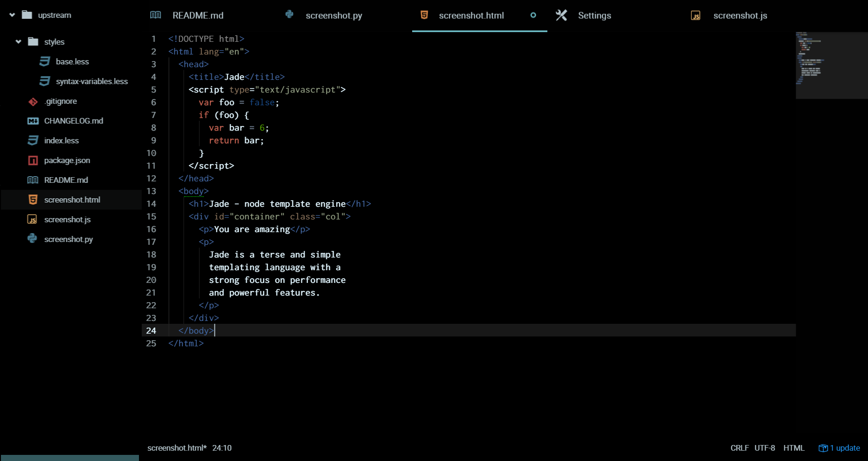868x461 pixels.
Task: Open screenshot.py from the file tree
Action: [x=69, y=239]
